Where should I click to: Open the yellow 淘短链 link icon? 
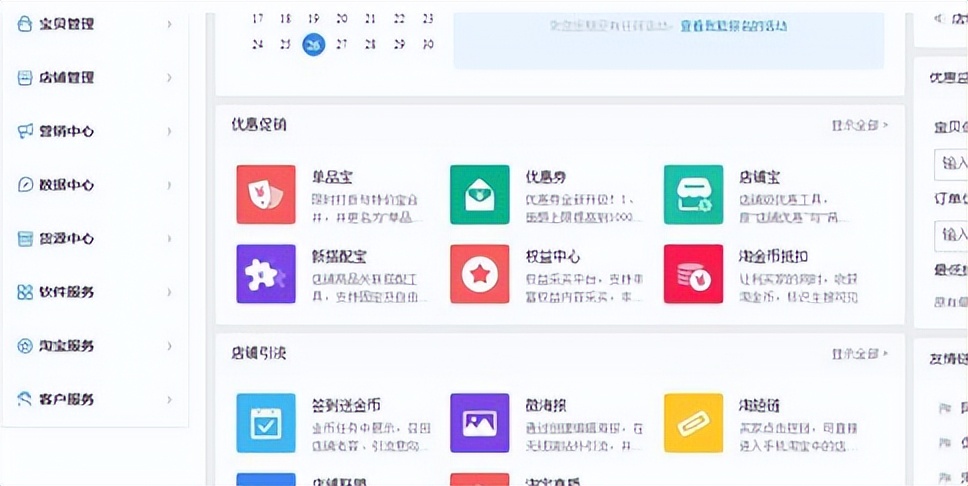[x=693, y=423]
